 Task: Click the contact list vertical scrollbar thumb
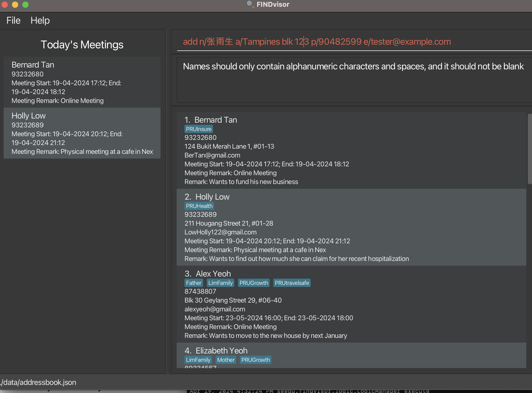529,149
